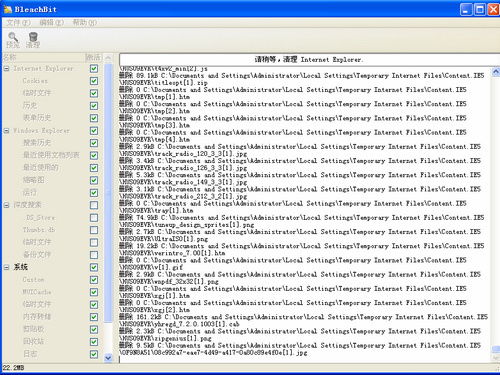Enable the .DS_Store checkbox
Screen dimensions: 500x375
point(94,218)
